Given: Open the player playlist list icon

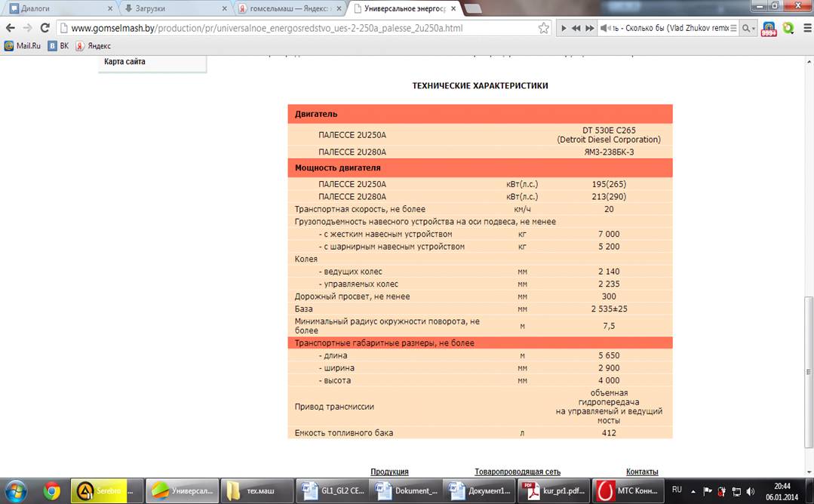Looking at the screenshot, I should coord(733,28).
